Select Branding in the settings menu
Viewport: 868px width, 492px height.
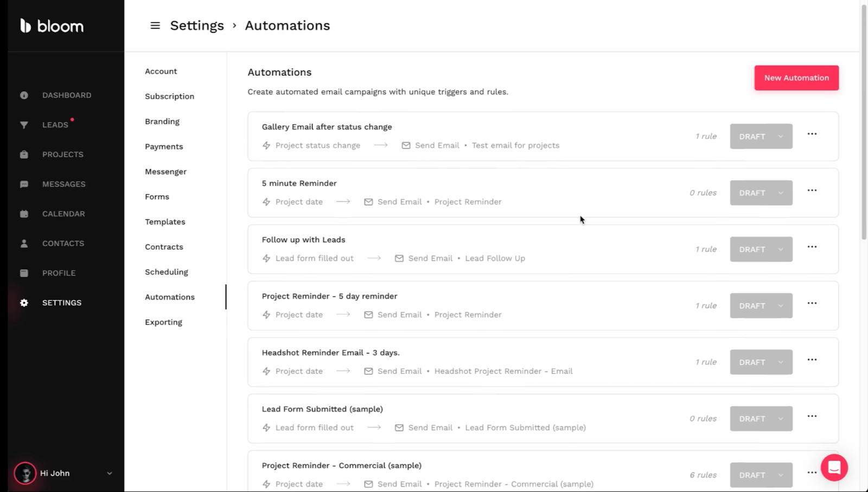(x=162, y=122)
